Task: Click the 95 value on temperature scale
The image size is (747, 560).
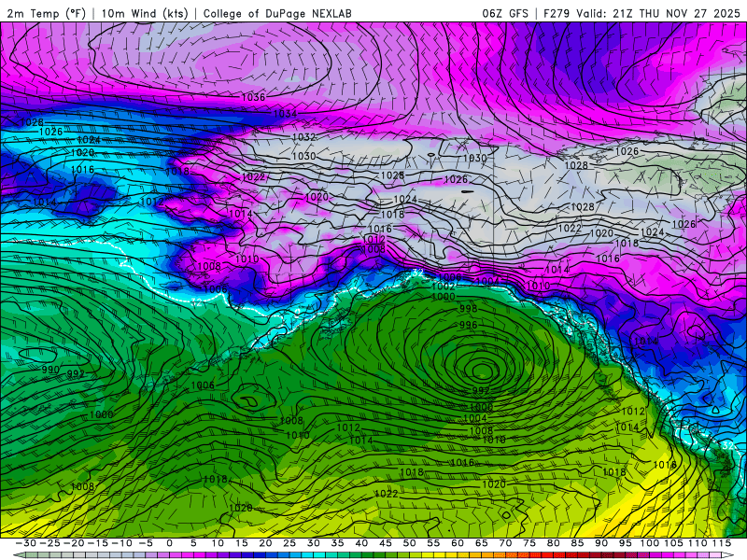Action: point(625,543)
